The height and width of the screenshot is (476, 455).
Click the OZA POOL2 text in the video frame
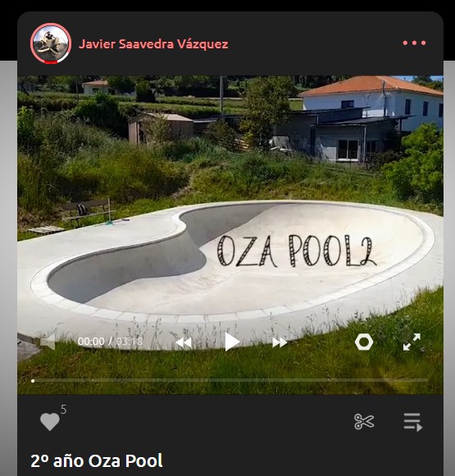point(297,251)
